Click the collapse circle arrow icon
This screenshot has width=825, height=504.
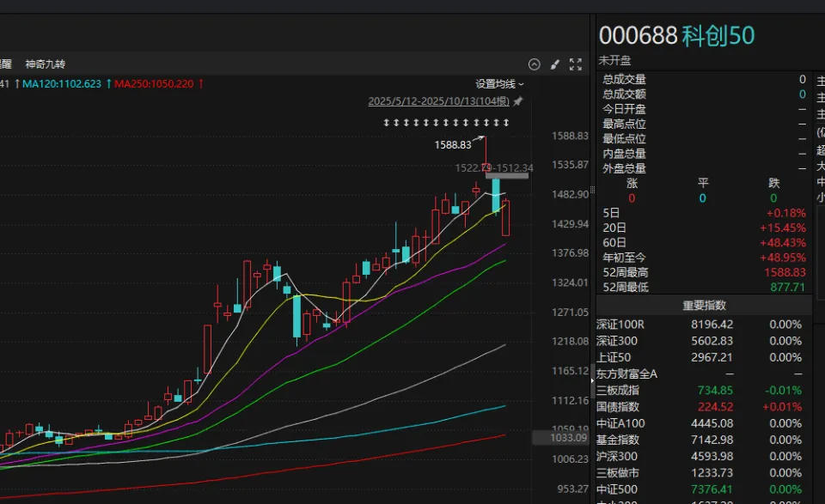click(534, 64)
